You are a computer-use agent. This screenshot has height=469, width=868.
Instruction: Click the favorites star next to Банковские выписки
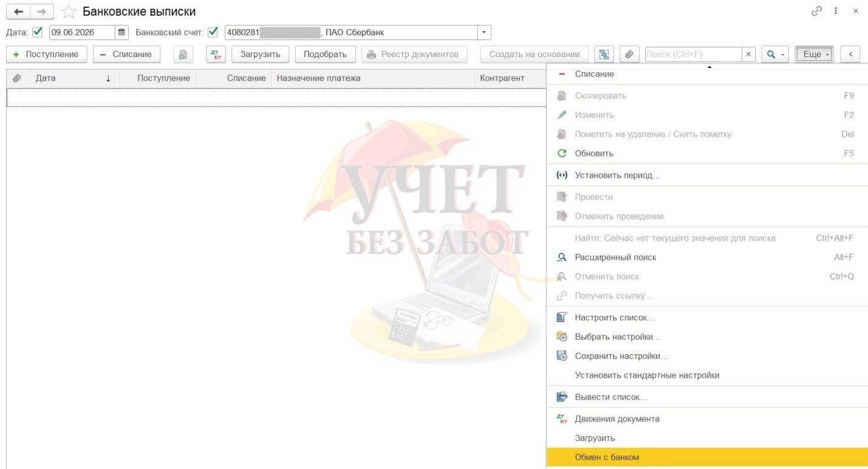pyautogui.click(x=69, y=12)
